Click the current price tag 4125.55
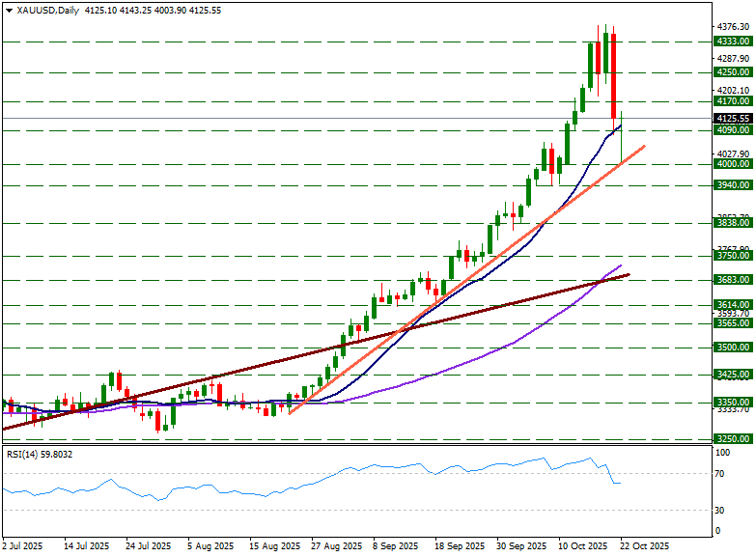The height and width of the screenshot is (557, 756). click(733, 118)
